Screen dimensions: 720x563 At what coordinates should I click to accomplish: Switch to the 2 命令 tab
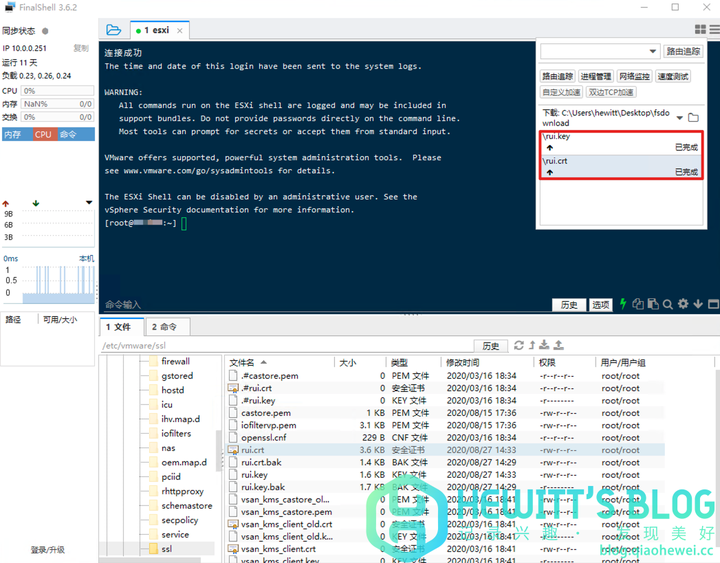coord(164,327)
